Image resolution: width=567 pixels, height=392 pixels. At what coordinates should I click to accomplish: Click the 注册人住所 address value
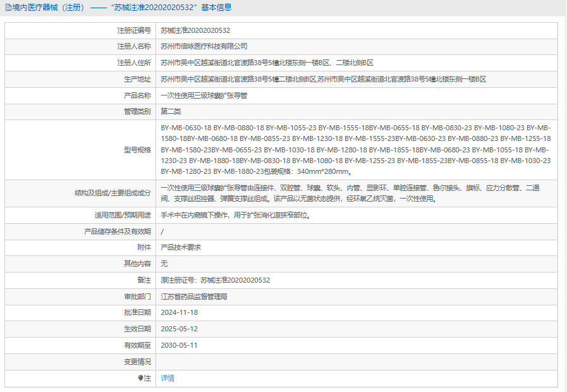[x=267, y=63]
